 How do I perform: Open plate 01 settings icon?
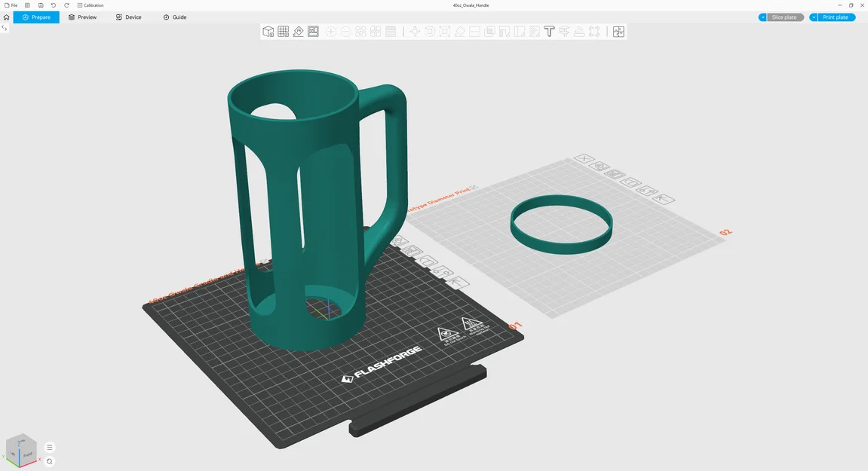pyautogui.click(x=442, y=271)
